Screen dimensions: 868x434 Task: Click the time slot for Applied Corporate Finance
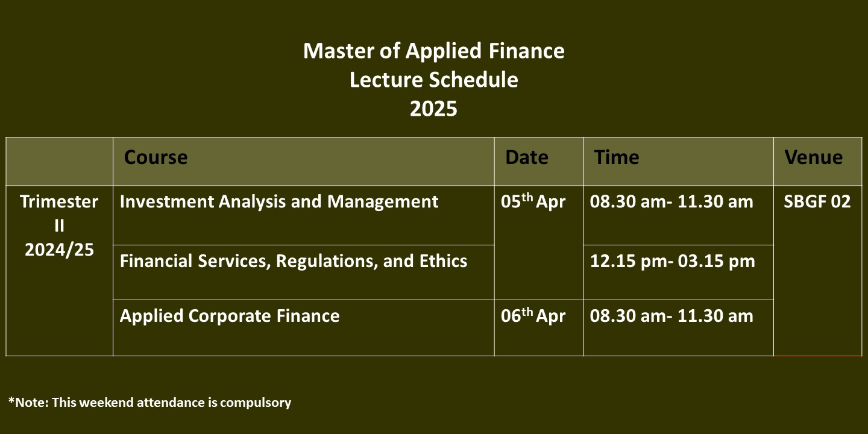[x=671, y=316]
